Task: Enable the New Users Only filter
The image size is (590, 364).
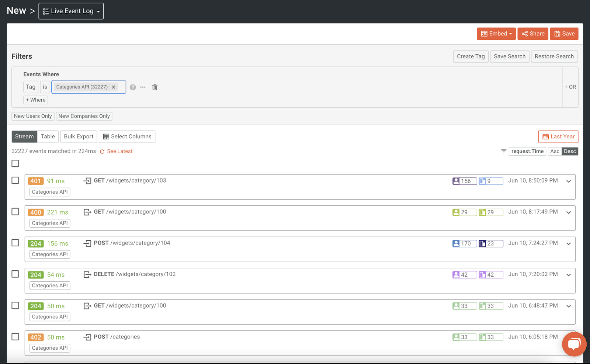Action: (33, 116)
